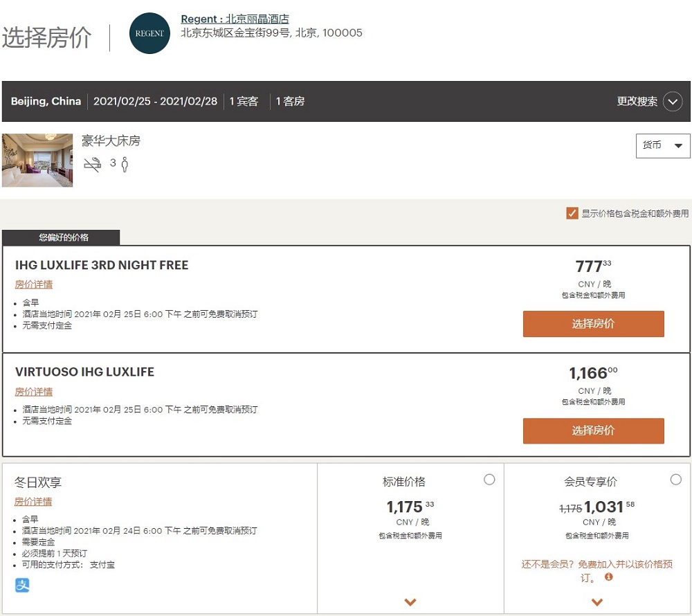Click 选择房价 button for 1,166 CNY rate
The height and width of the screenshot is (616, 692).
tap(593, 431)
